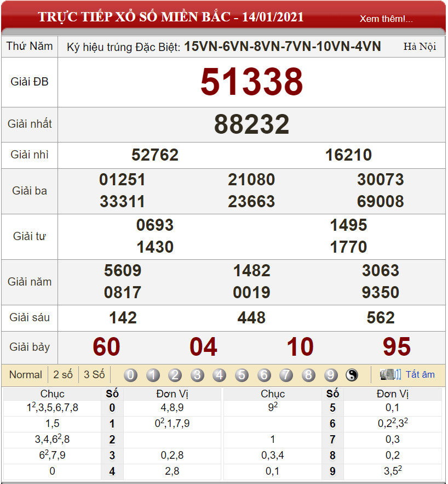Screen dimensions: 448x484
Task: Click fifth prize number 5609
Action: [x=123, y=271]
